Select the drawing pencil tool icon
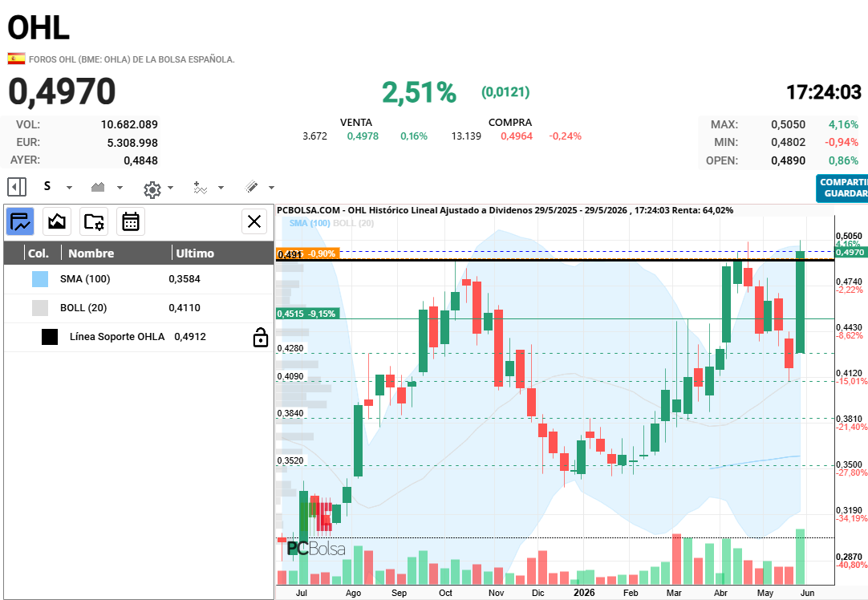The width and height of the screenshot is (868, 600). (x=251, y=187)
